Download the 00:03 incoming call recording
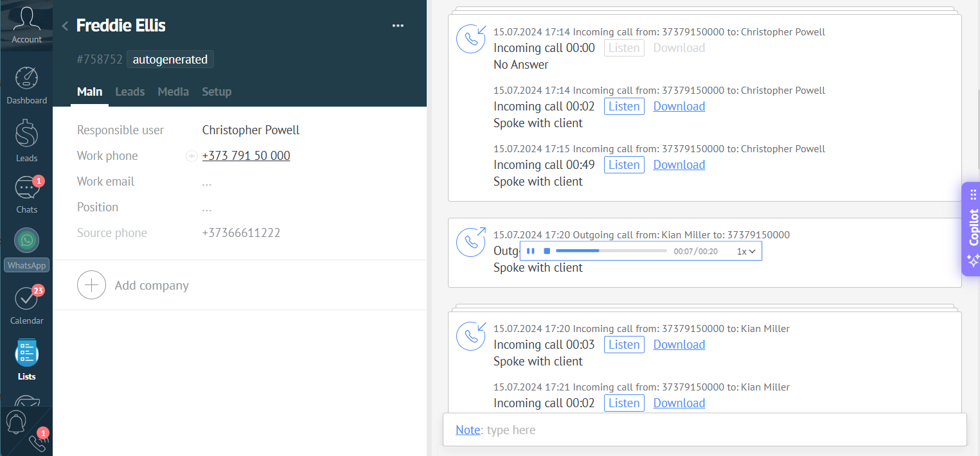Image resolution: width=980 pixels, height=456 pixels. pos(679,345)
